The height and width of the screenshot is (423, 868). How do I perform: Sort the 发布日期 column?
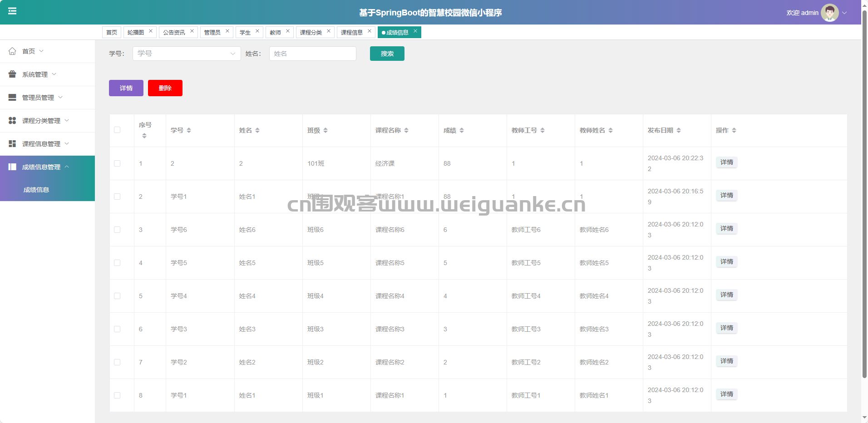pyautogui.click(x=679, y=131)
